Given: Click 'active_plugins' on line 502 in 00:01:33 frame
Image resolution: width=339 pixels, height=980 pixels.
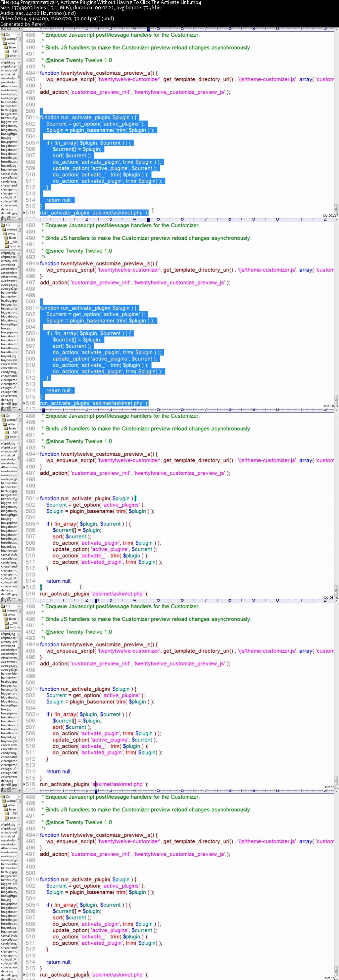Looking at the screenshot, I should pyautogui.click(x=121, y=696).
